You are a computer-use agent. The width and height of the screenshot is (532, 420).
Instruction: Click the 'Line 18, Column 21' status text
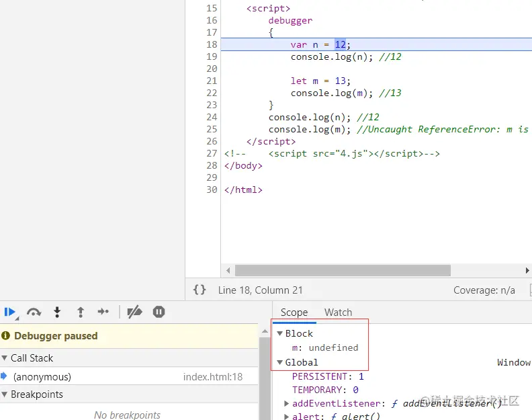[x=260, y=290]
